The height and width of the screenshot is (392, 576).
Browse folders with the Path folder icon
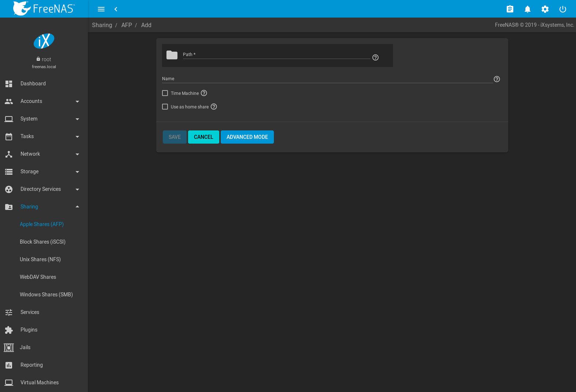coord(172,55)
